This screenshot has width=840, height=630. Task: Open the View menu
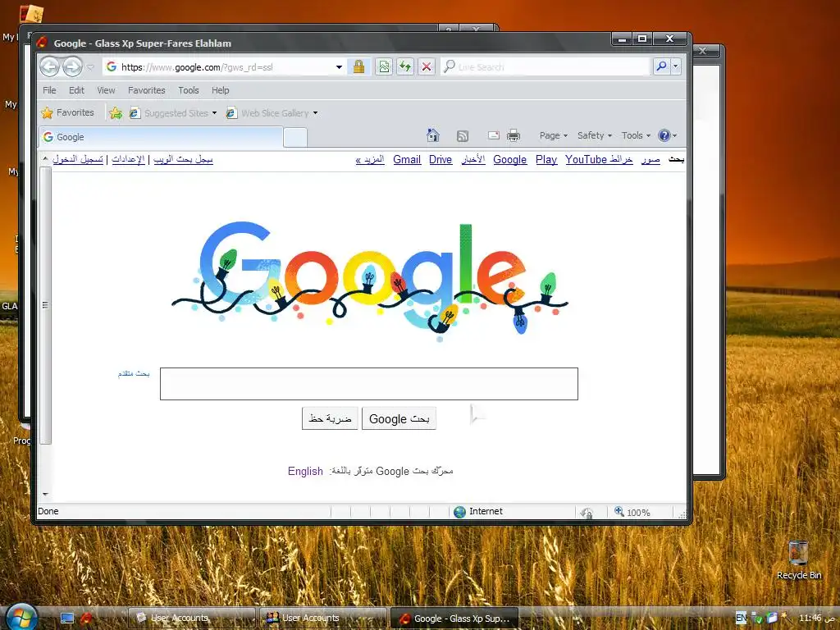106,90
